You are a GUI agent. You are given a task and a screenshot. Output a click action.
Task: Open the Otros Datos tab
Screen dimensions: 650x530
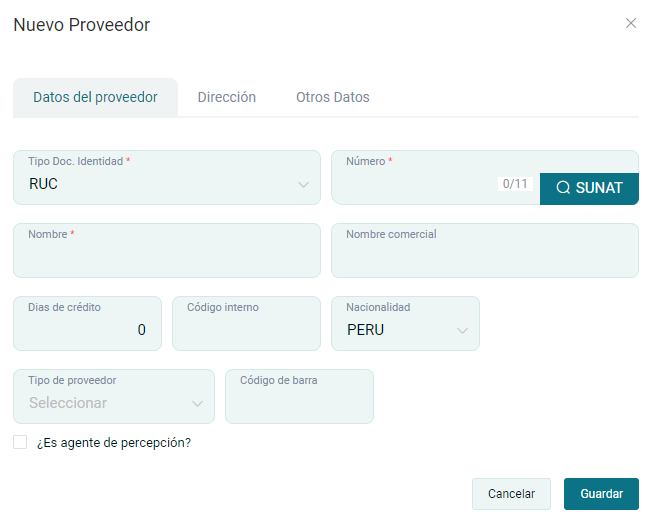click(333, 97)
